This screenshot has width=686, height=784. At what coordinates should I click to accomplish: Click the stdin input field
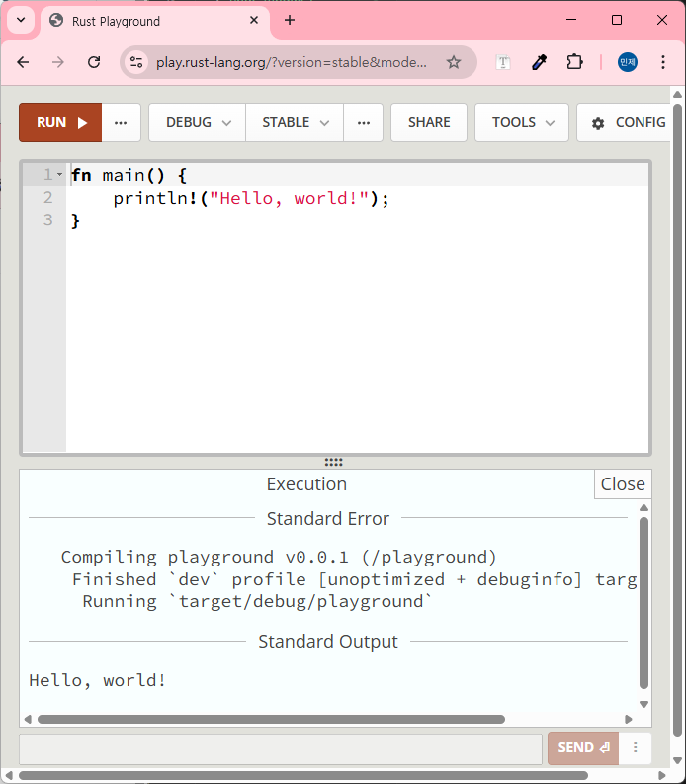pos(281,749)
